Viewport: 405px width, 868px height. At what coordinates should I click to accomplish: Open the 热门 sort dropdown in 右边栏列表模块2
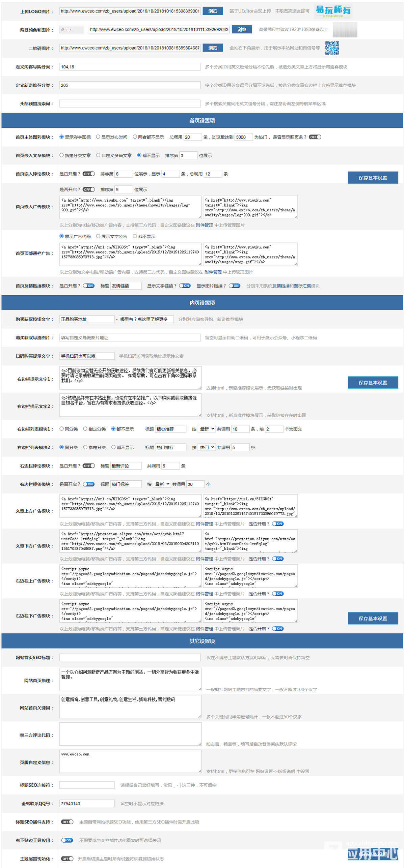pos(207,447)
